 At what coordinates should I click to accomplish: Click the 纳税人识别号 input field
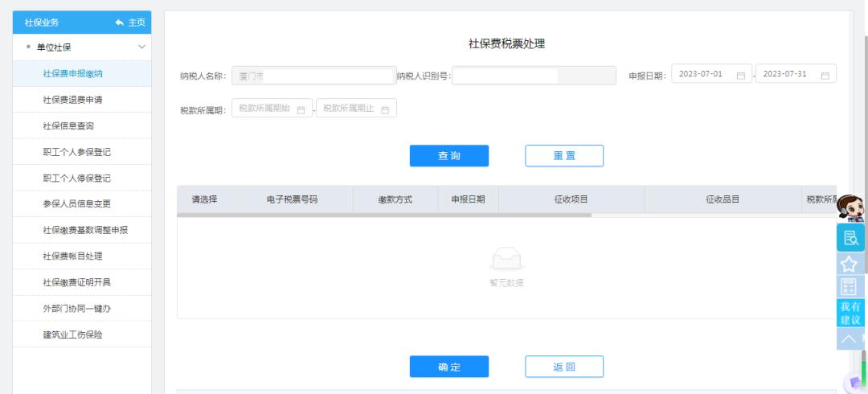pyautogui.click(x=534, y=76)
